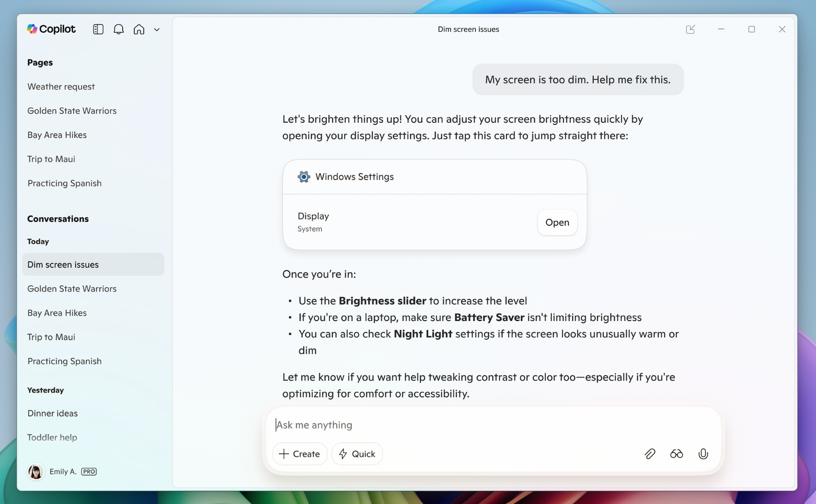Go to Copilot home
This screenshot has width=816, height=504.
point(139,29)
